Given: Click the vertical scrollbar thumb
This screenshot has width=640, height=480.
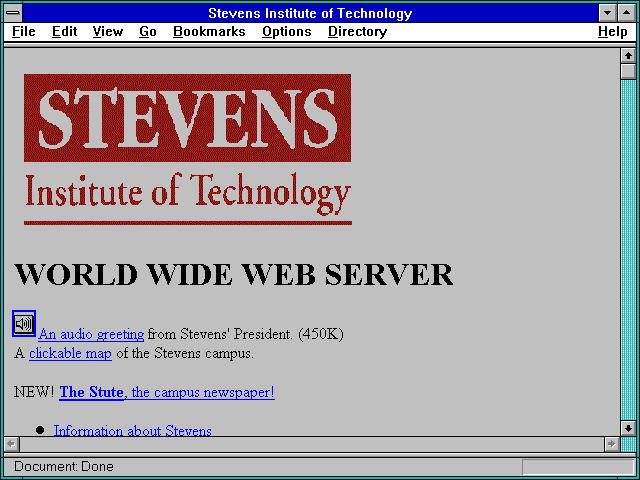Looking at the screenshot, I should (628, 71).
